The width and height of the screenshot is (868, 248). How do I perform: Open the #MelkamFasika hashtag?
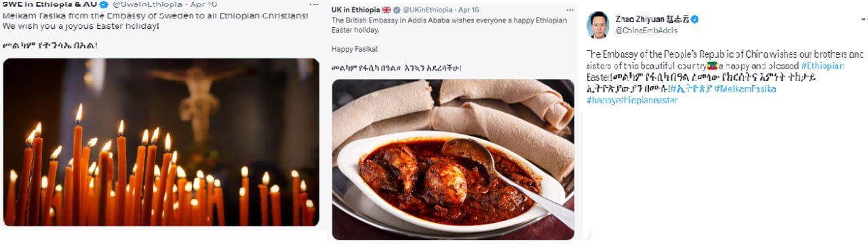coord(745,89)
